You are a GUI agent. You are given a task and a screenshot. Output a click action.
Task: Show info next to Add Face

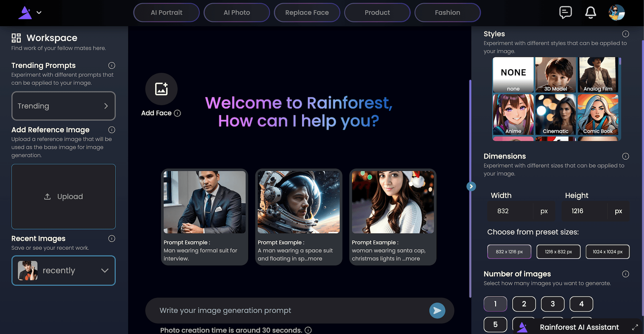coord(177,113)
